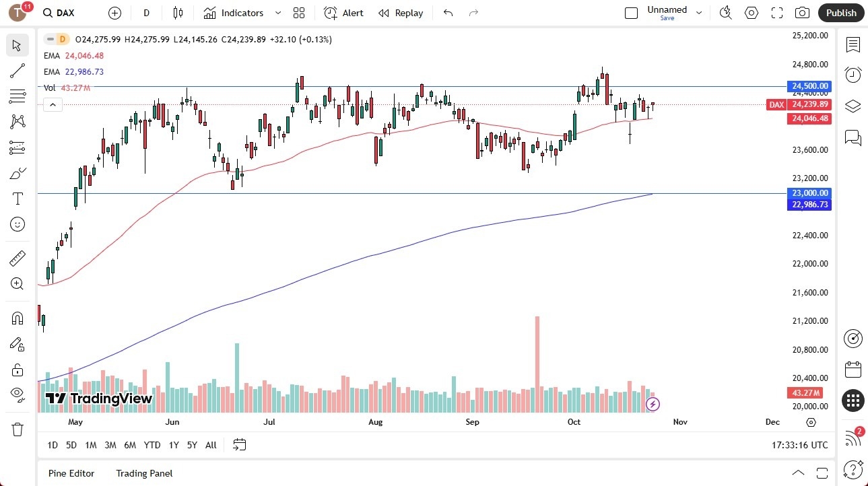Activate the Measure ruler tool
Viewport: 868px width, 486px height.
click(17, 258)
